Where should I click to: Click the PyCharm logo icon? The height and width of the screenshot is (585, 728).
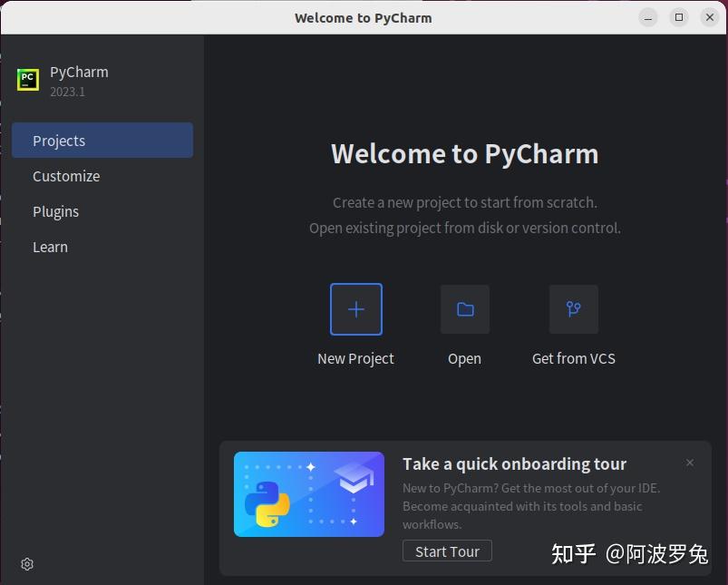[28, 80]
